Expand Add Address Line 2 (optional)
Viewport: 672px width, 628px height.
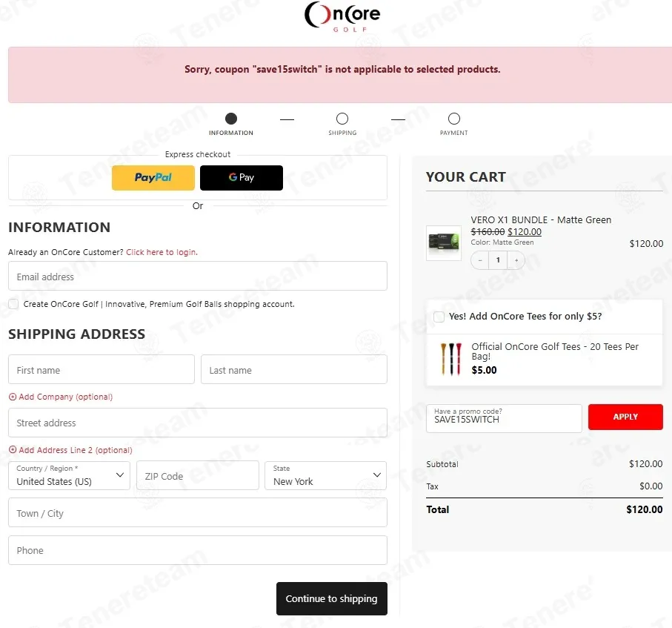click(70, 450)
